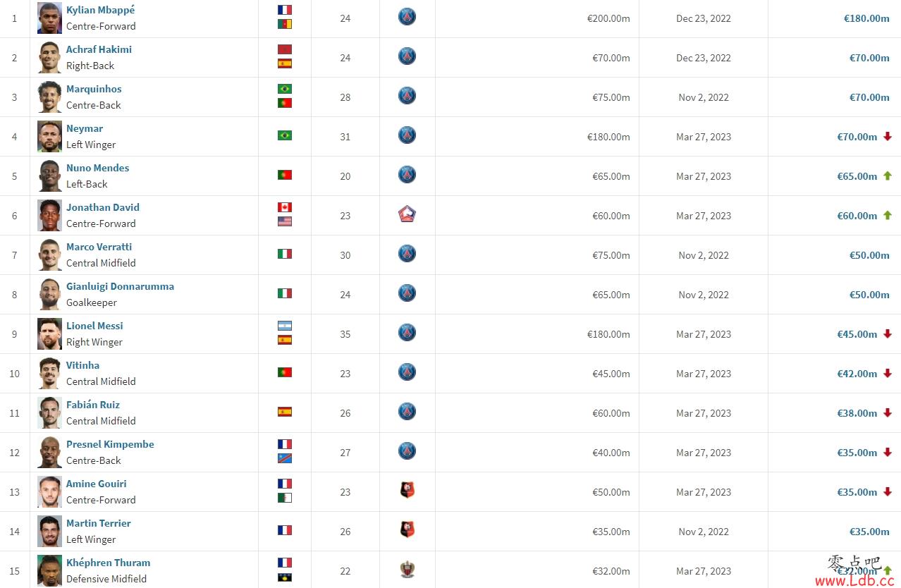The image size is (901, 588).
Task: Open Kylian Mbappé's player profile link
Action: click(x=100, y=10)
